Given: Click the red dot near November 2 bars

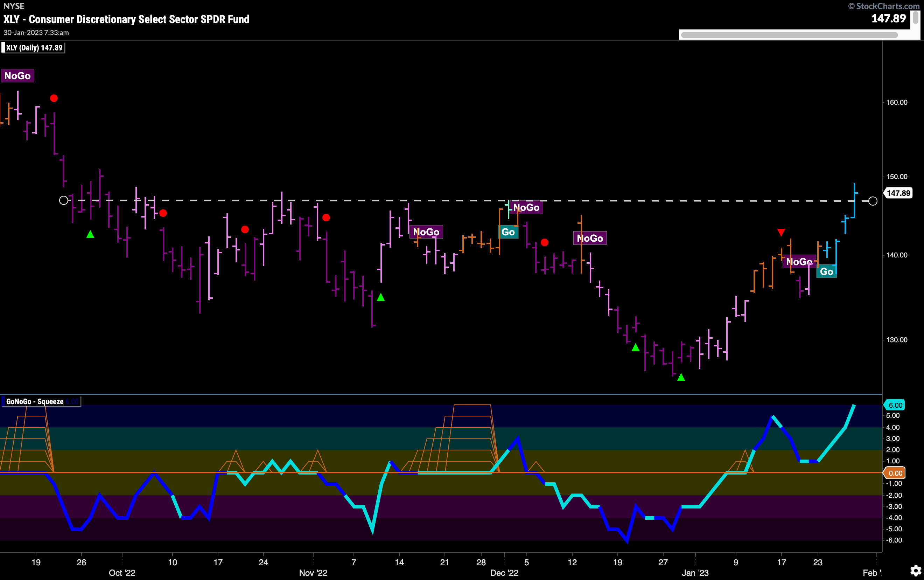Looking at the screenshot, I should click(x=326, y=217).
